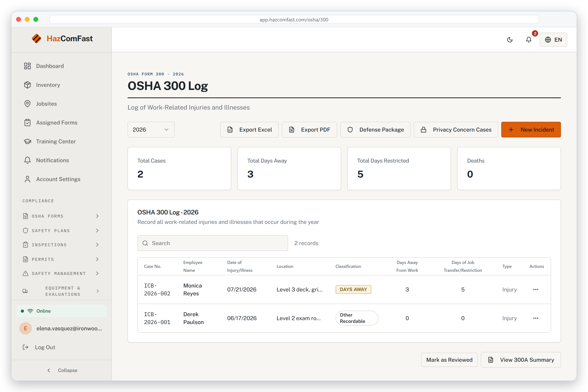Click the date 07/21/2026
Viewport: 588px width, 392px height.
click(x=242, y=289)
